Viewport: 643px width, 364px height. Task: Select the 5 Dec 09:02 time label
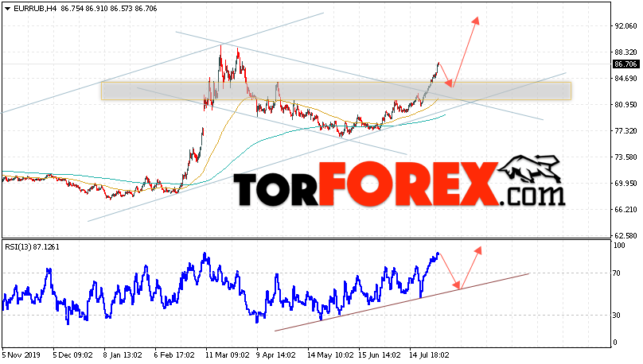tap(72, 355)
